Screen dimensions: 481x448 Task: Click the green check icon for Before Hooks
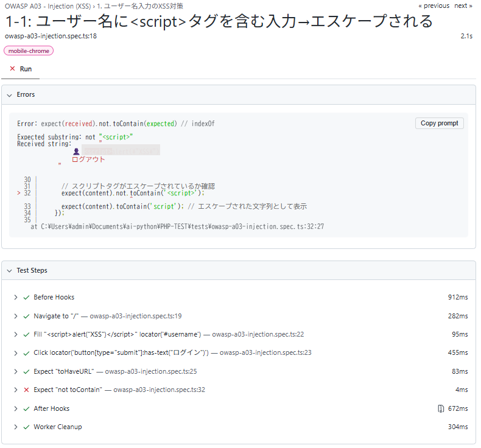[26, 297]
